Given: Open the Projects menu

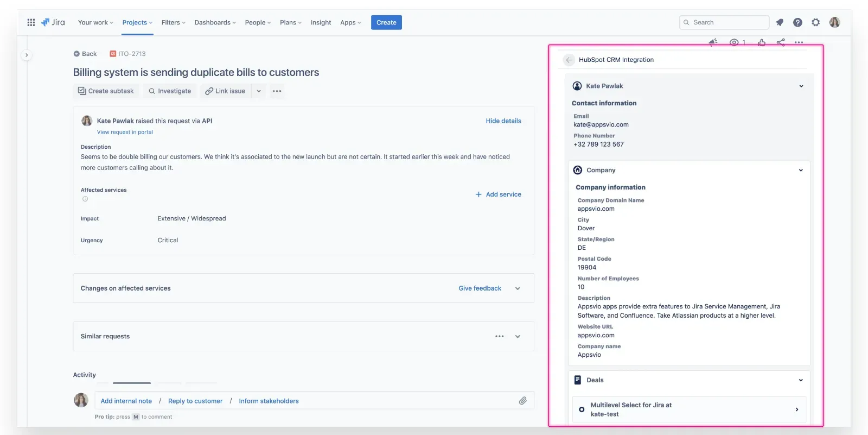Looking at the screenshot, I should (x=137, y=22).
